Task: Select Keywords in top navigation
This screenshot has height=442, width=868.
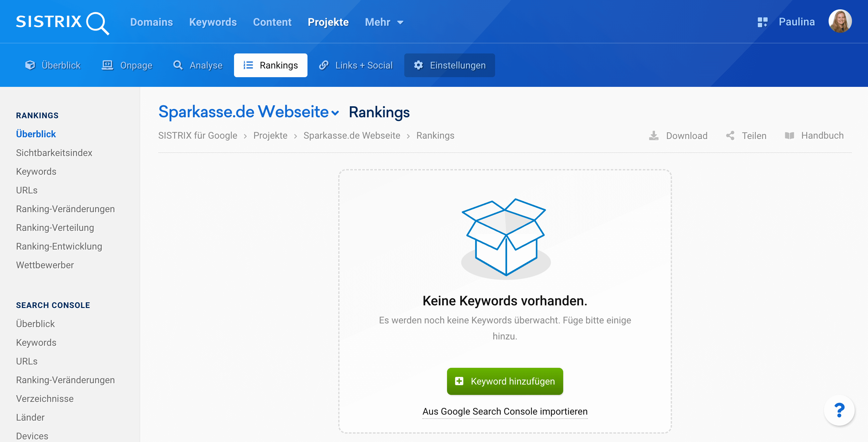Action: (213, 22)
